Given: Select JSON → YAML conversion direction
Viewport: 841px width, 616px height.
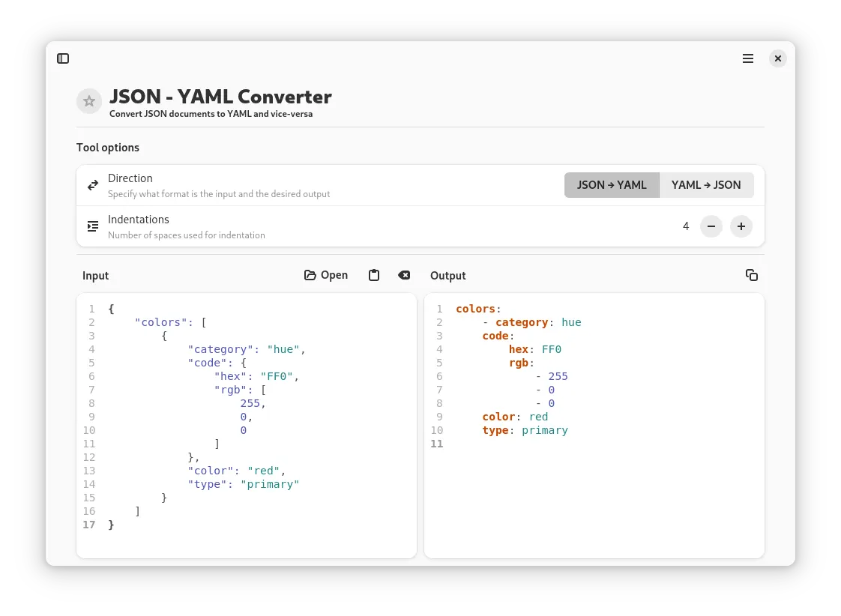Looking at the screenshot, I should point(612,184).
